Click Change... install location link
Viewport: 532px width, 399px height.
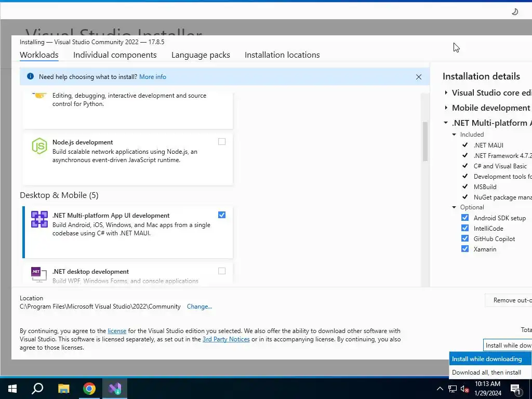point(199,307)
